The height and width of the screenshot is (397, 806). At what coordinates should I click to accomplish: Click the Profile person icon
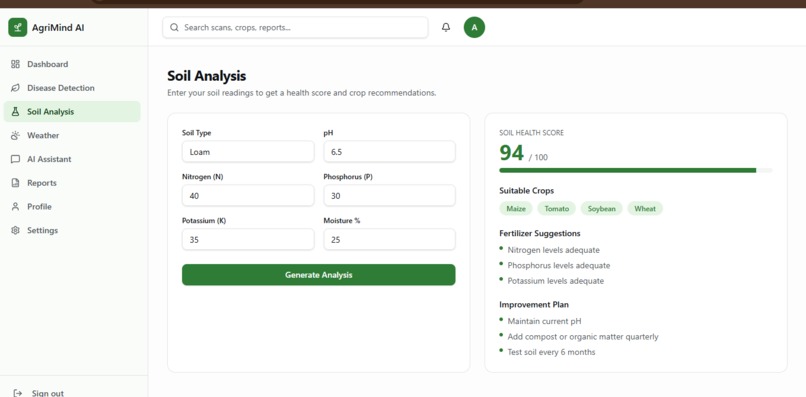click(x=15, y=206)
